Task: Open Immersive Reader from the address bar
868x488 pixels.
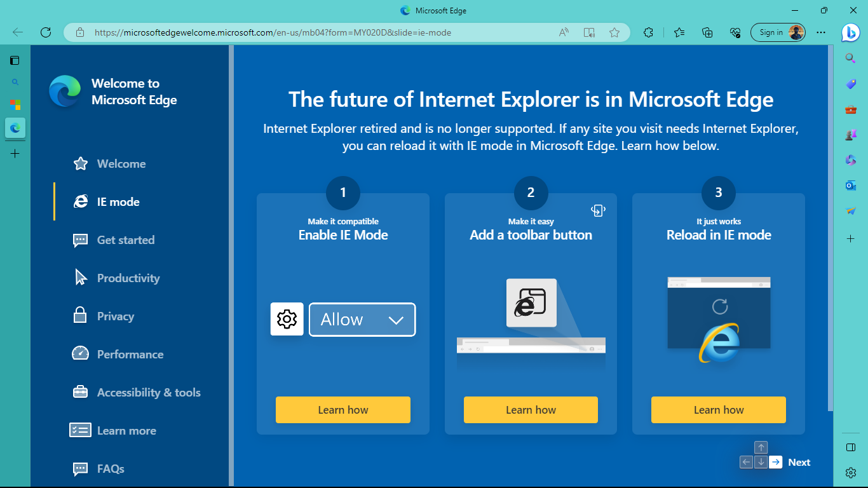Action: [590, 32]
